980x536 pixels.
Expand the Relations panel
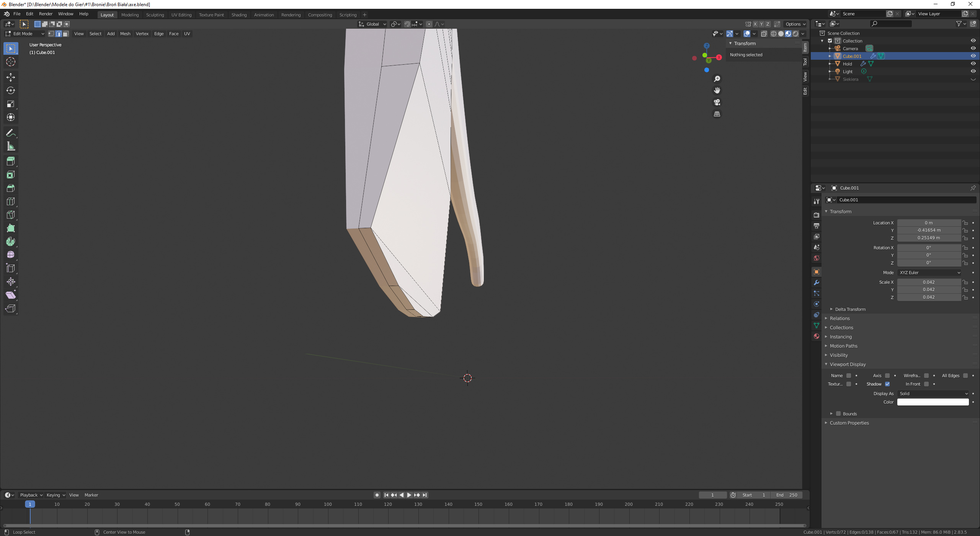840,319
